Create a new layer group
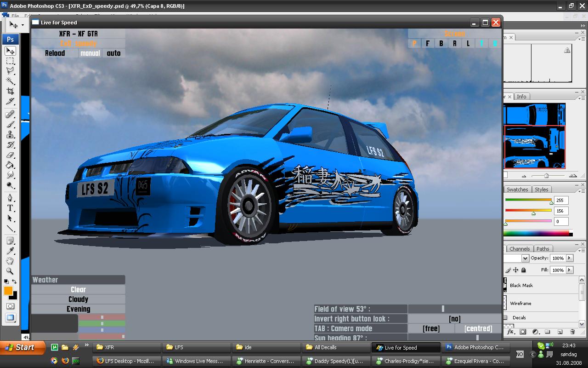This screenshot has width=588, height=368. 548,332
